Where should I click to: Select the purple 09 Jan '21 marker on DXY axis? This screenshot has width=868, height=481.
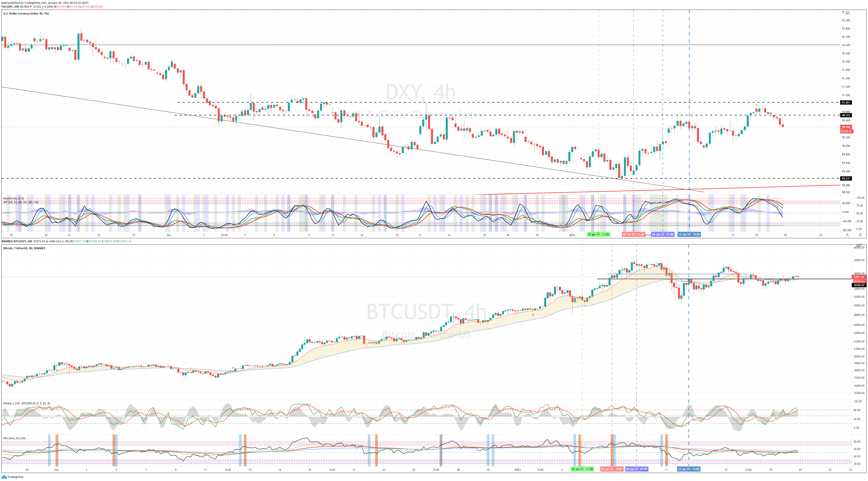coord(663,234)
